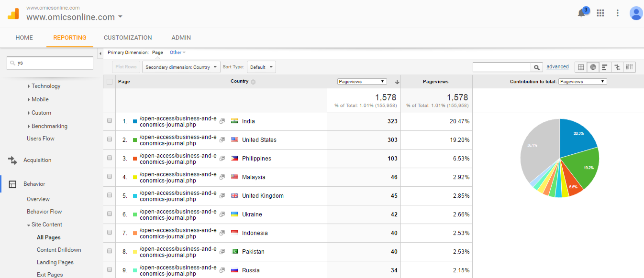Click the Pageviews descending sort arrow
The height and width of the screenshot is (278, 644).
pyautogui.click(x=397, y=82)
